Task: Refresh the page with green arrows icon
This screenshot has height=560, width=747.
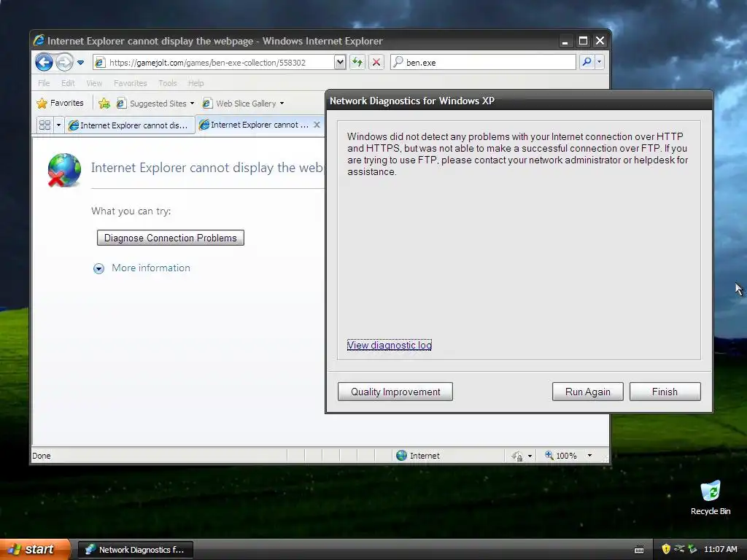Action: tap(357, 63)
